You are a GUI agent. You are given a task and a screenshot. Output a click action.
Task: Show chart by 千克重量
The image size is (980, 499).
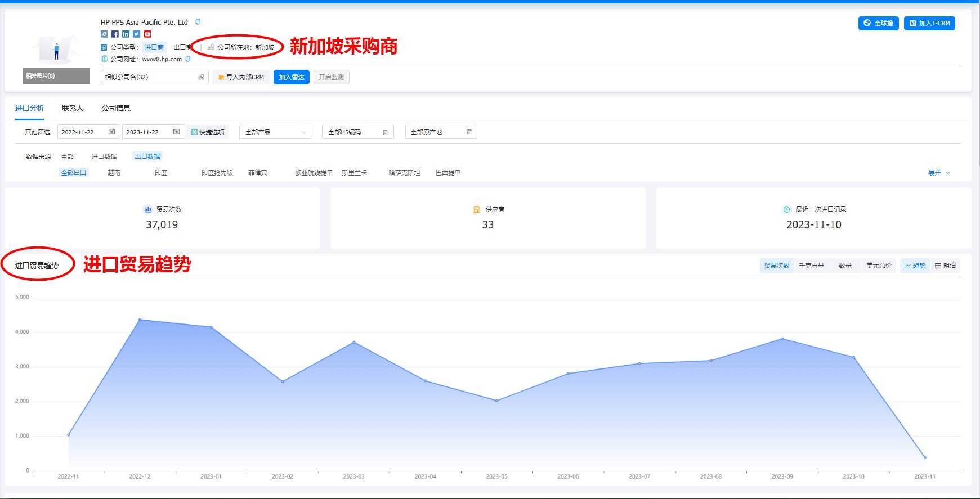(x=811, y=266)
